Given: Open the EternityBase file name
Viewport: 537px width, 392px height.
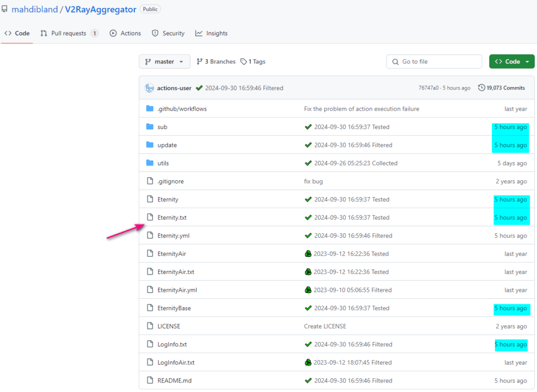Looking at the screenshot, I should 174,308.
